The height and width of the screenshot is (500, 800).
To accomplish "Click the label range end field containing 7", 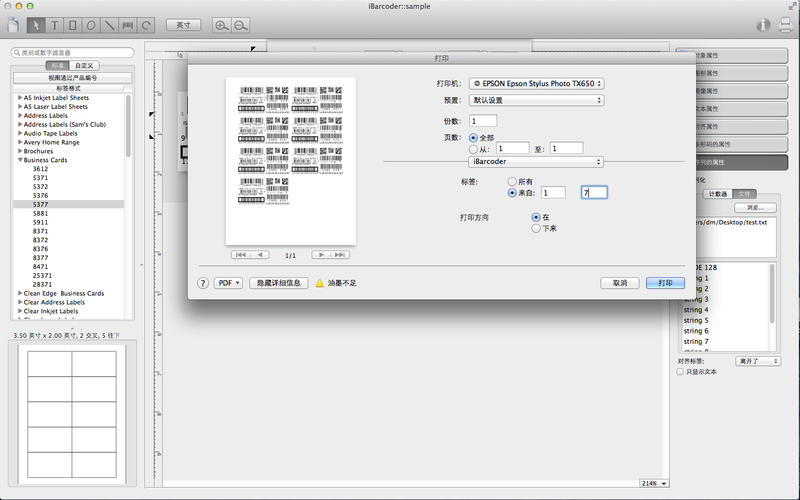I will (x=594, y=192).
